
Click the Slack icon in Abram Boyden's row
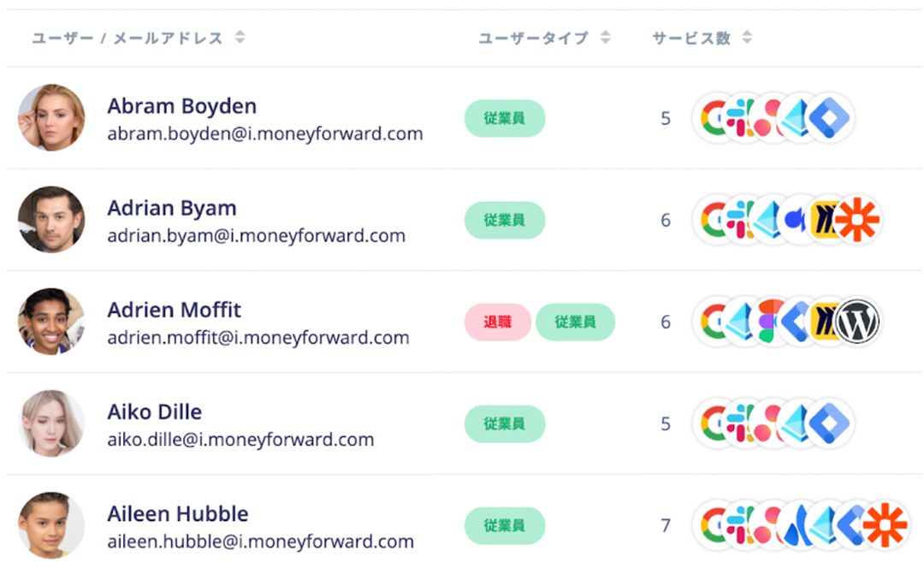739,118
